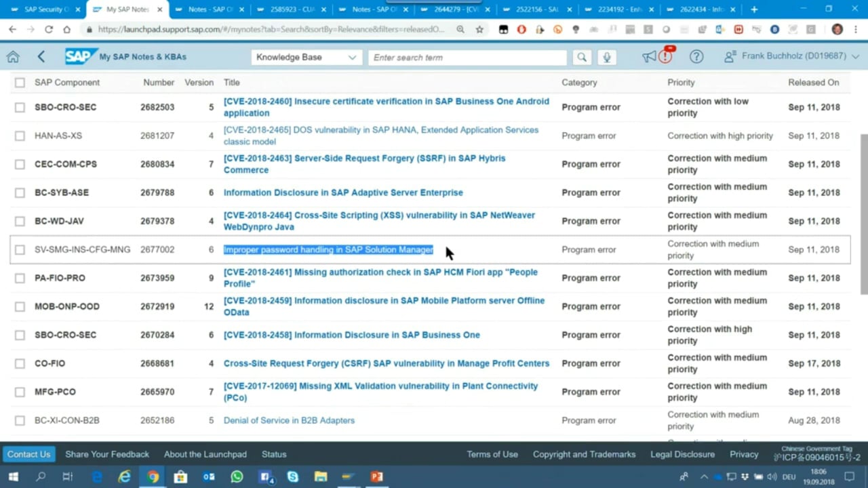Open Windows taskbar search

pyautogui.click(x=41, y=477)
